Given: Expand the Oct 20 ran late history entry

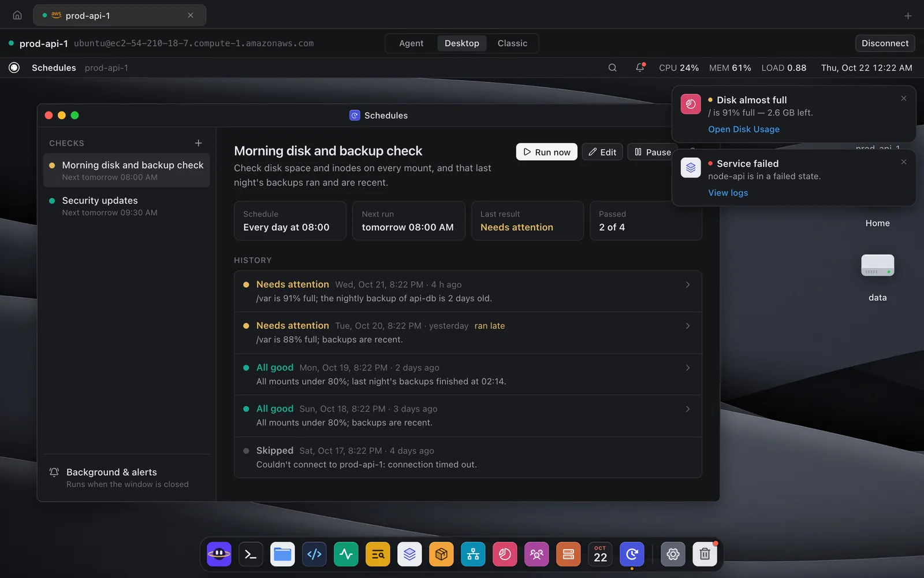Looking at the screenshot, I should point(468,333).
